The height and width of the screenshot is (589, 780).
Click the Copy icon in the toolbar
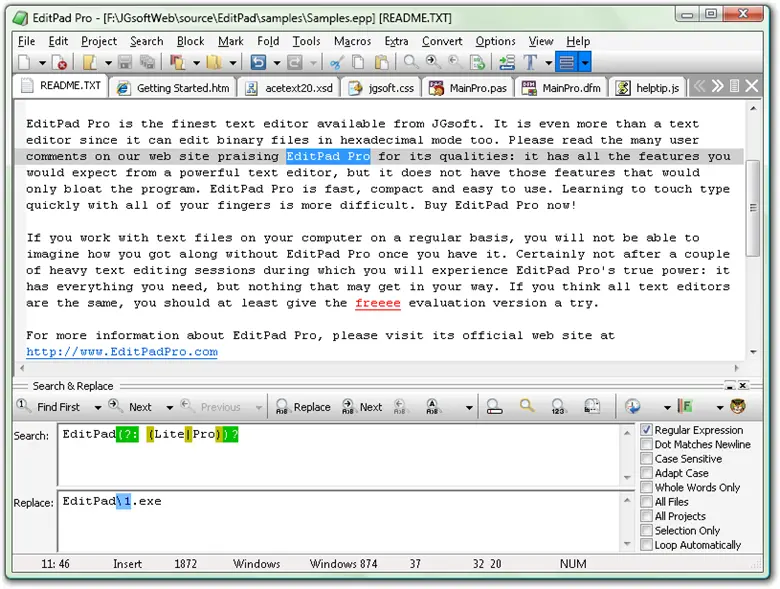click(359, 63)
